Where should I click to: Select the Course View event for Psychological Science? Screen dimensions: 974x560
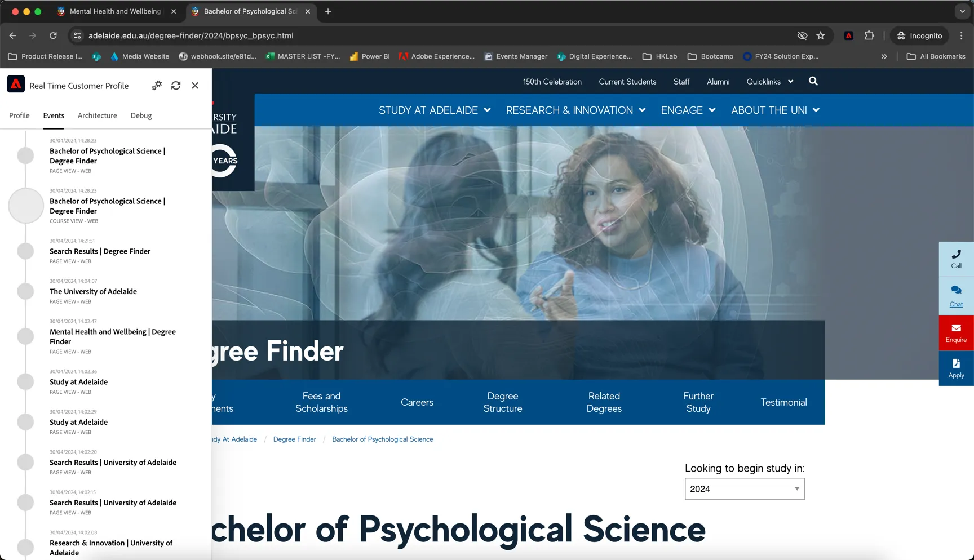pos(107,206)
